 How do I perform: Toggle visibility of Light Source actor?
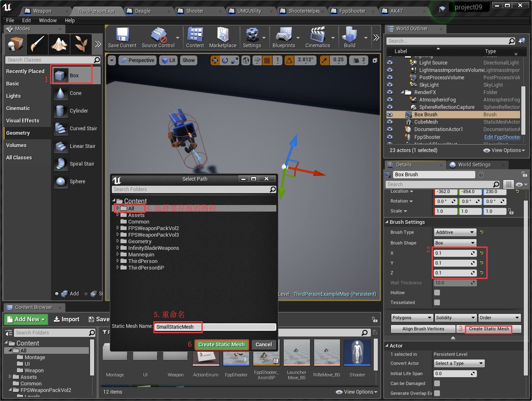point(390,63)
